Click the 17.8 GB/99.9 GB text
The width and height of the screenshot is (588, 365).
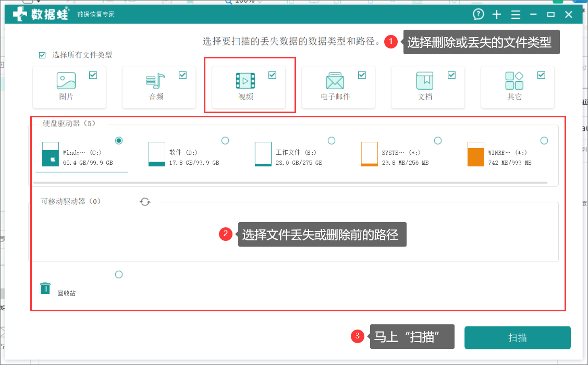point(194,163)
